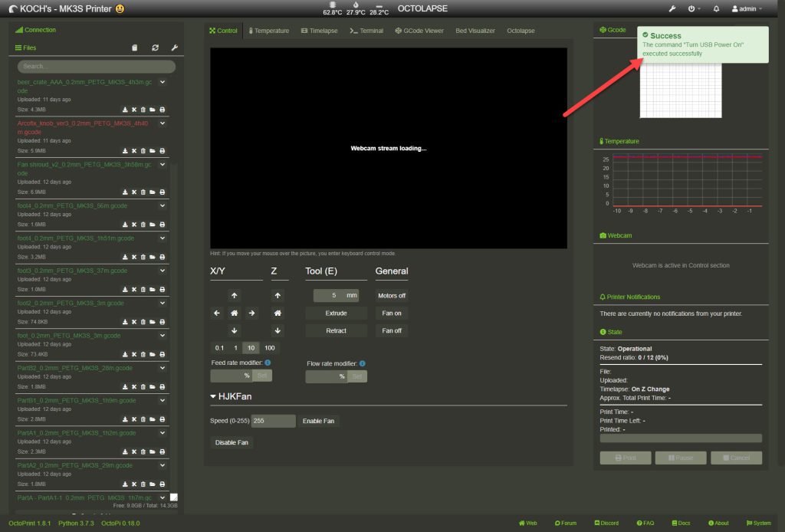
Task: Load the PartA1 1h2m file with folder icon
Action: (x=153, y=452)
